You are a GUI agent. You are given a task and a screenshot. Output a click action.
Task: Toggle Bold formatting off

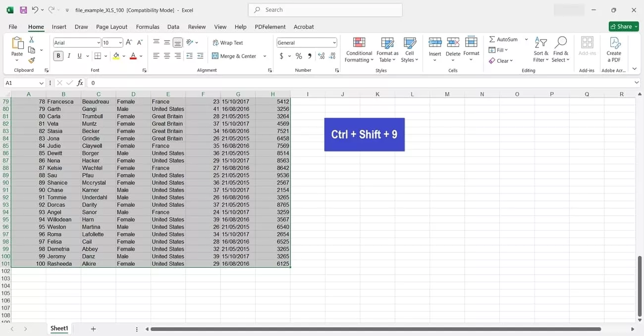[58, 56]
